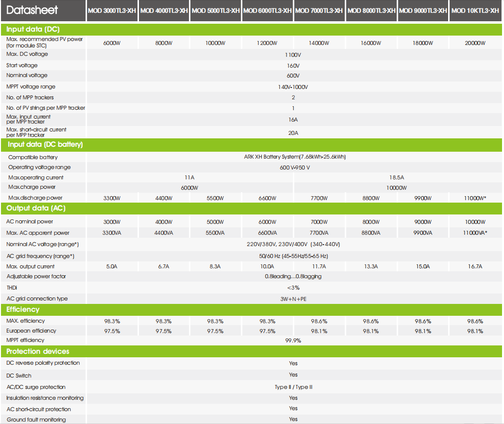The height and width of the screenshot is (424, 504).
Task: Click the AC short-circuit protection label
Action: 39,409
